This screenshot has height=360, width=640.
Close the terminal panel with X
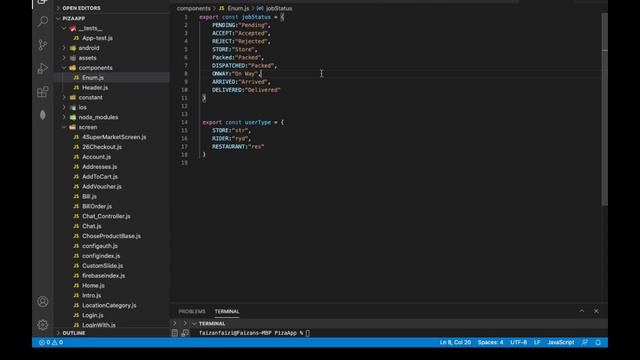point(596,311)
